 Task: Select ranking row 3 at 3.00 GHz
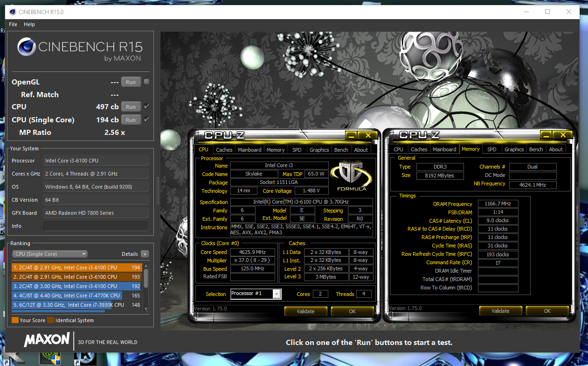(77, 286)
